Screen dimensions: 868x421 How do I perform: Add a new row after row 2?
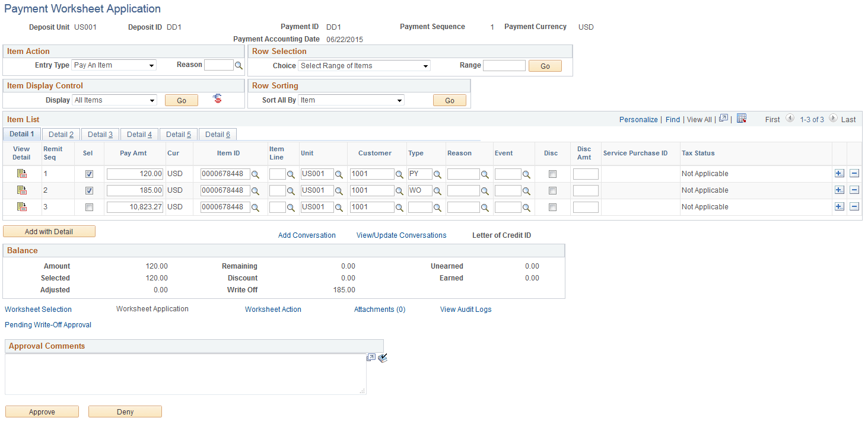pos(840,190)
